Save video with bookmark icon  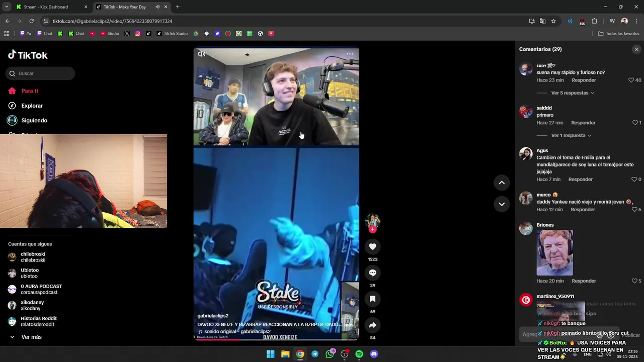click(372, 299)
